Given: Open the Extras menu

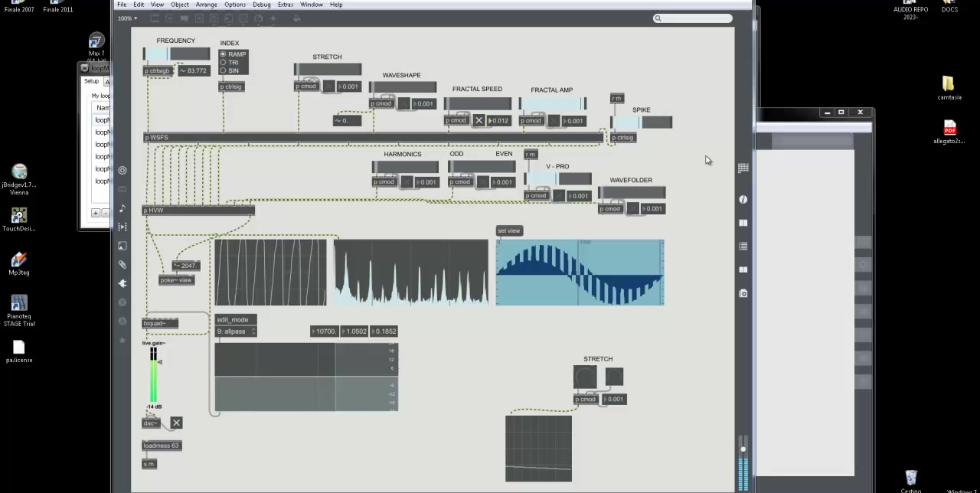Looking at the screenshot, I should tap(286, 5).
